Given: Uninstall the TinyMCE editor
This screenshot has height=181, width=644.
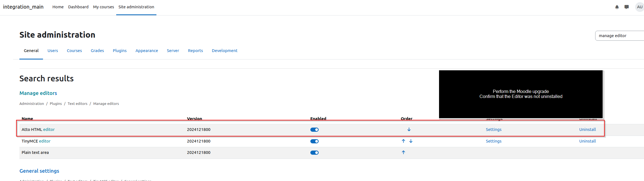Looking at the screenshot, I should tap(587, 141).
